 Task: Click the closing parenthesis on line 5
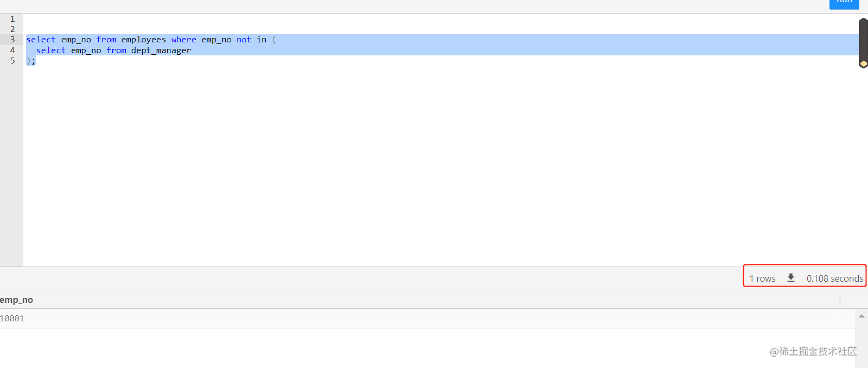(28, 61)
